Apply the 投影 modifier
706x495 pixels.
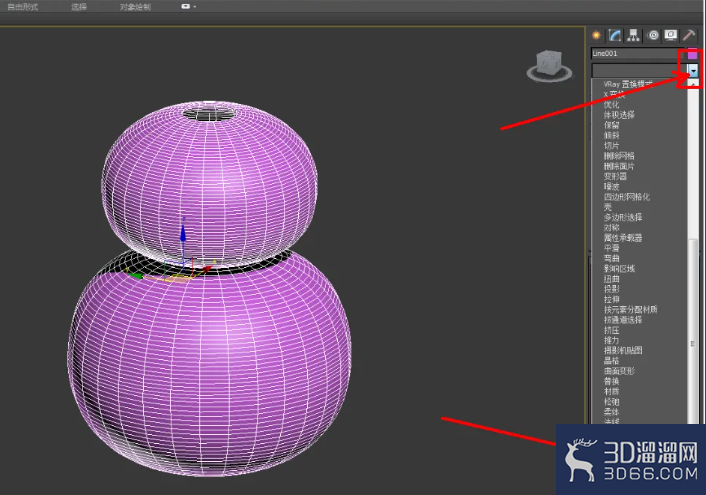coord(611,289)
